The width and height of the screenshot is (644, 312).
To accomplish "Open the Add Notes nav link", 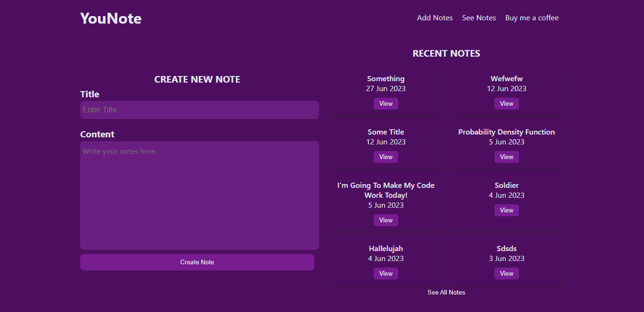I will pyautogui.click(x=435, y=18).
